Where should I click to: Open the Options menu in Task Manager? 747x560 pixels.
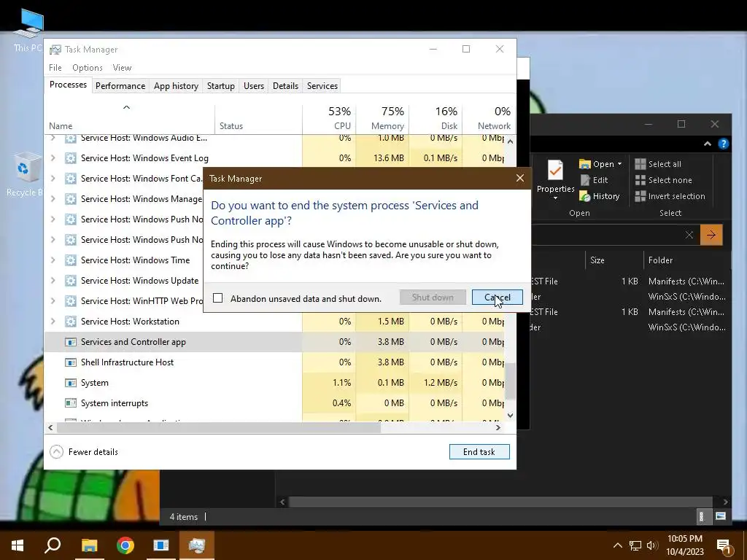[88, 68]
